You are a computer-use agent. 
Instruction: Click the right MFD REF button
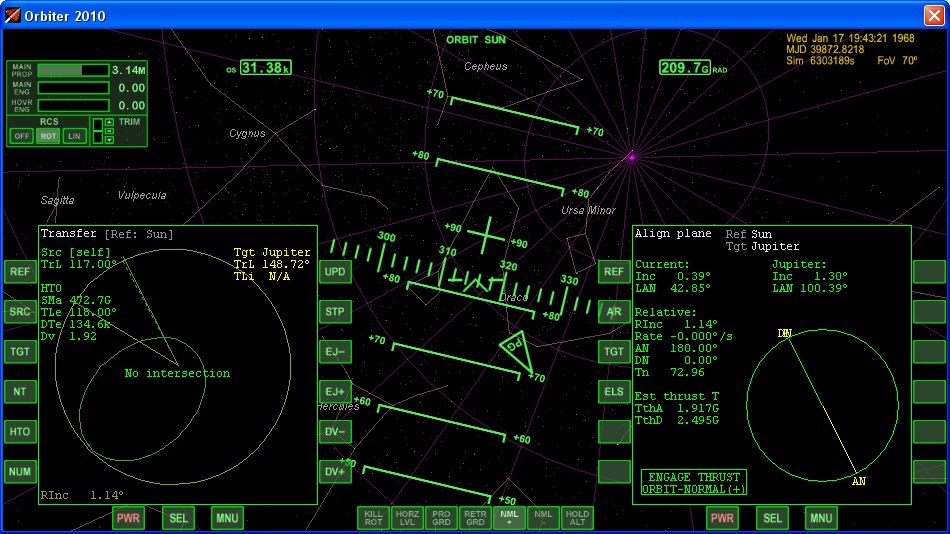(614, 272)
